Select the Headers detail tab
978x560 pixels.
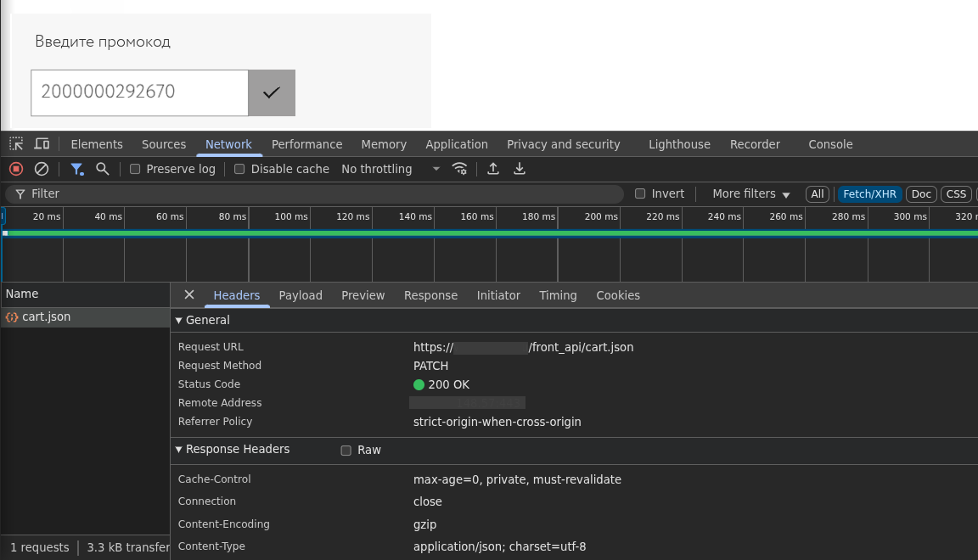(236, 295)
